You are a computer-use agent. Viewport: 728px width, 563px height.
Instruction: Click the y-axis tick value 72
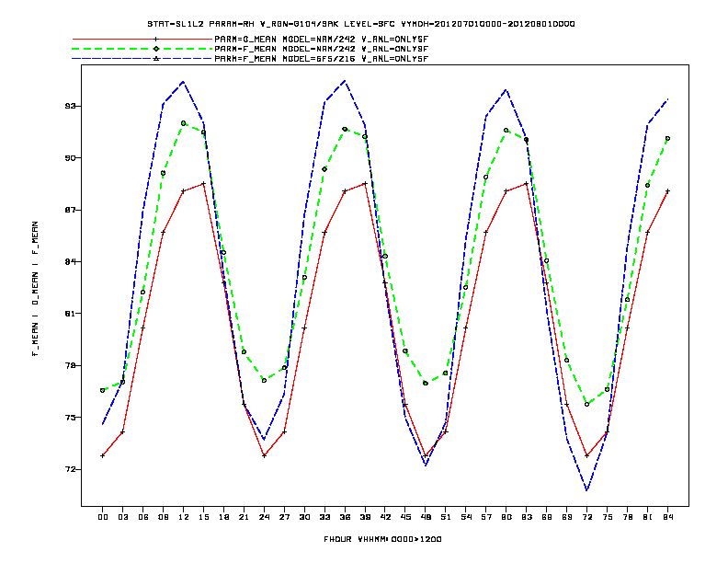tap(70, 469)
